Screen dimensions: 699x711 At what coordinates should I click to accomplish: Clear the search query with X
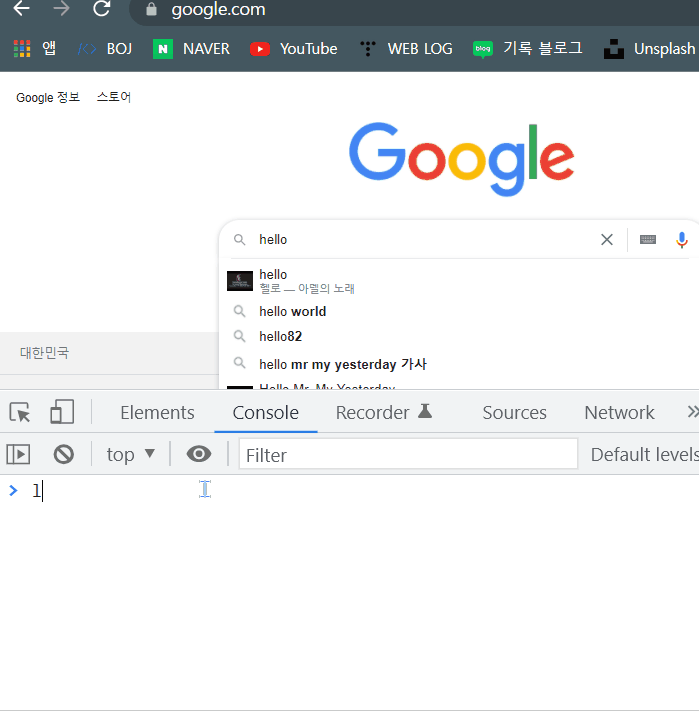tap(607, 239)
